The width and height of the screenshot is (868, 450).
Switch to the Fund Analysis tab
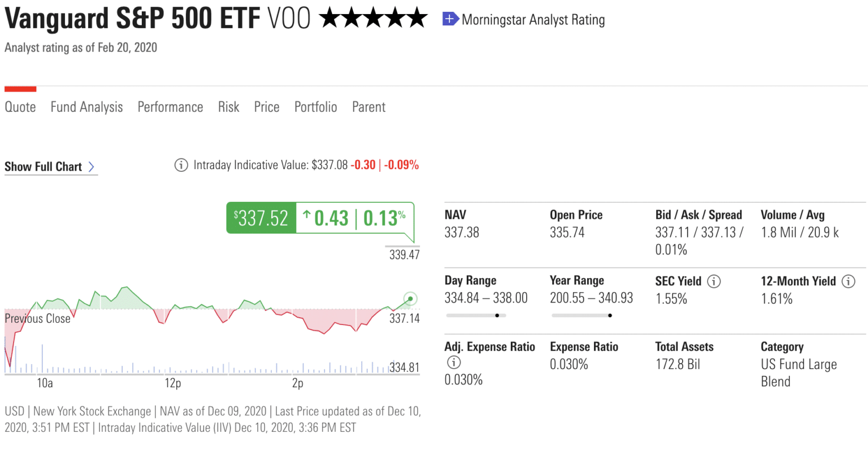(x=86, y=107)
